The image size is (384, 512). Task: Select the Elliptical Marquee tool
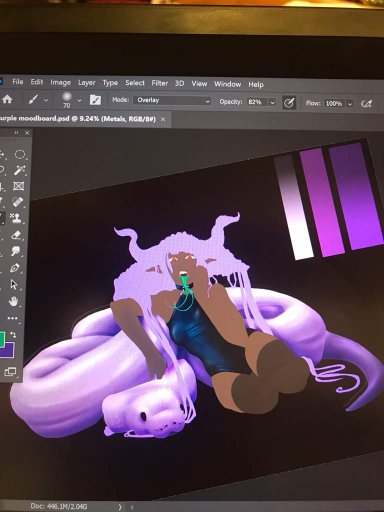click(20, 154)
